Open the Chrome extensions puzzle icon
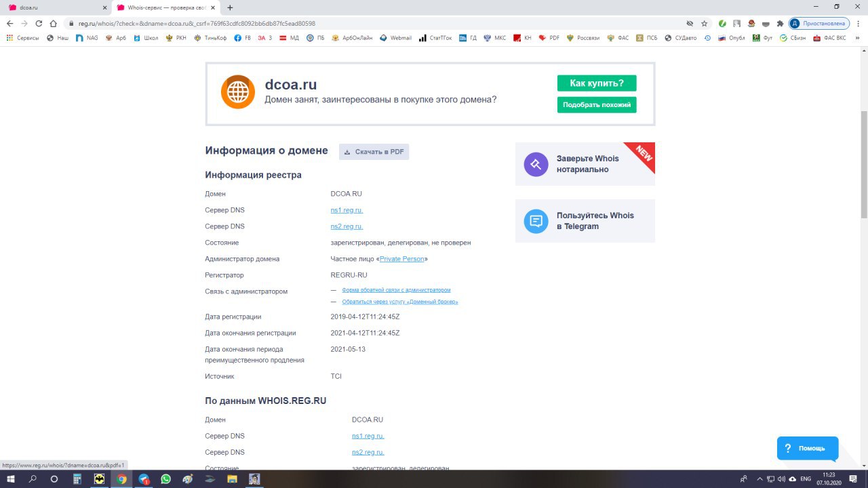 (x=780, y=23)
